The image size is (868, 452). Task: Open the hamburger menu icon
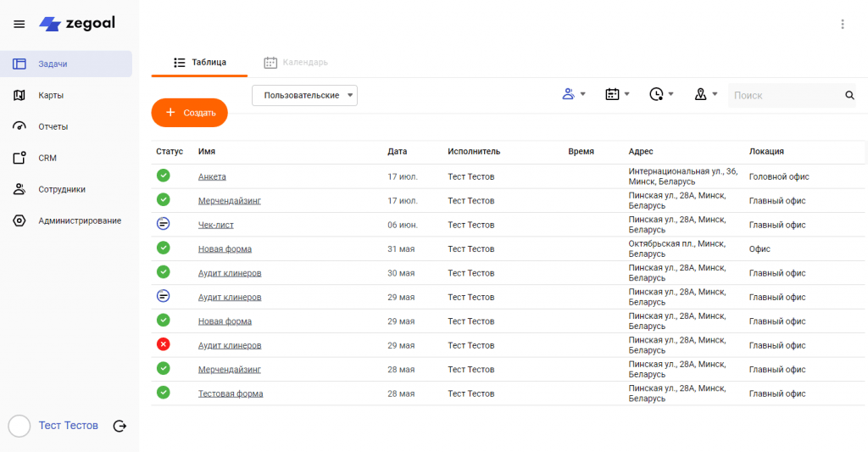(19, 24)
